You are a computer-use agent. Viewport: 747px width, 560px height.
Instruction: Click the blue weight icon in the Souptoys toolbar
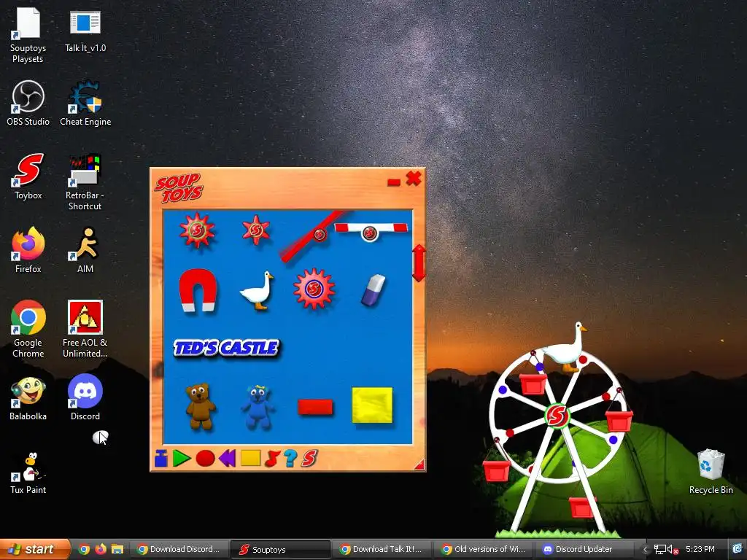click(x=161, y=458)
